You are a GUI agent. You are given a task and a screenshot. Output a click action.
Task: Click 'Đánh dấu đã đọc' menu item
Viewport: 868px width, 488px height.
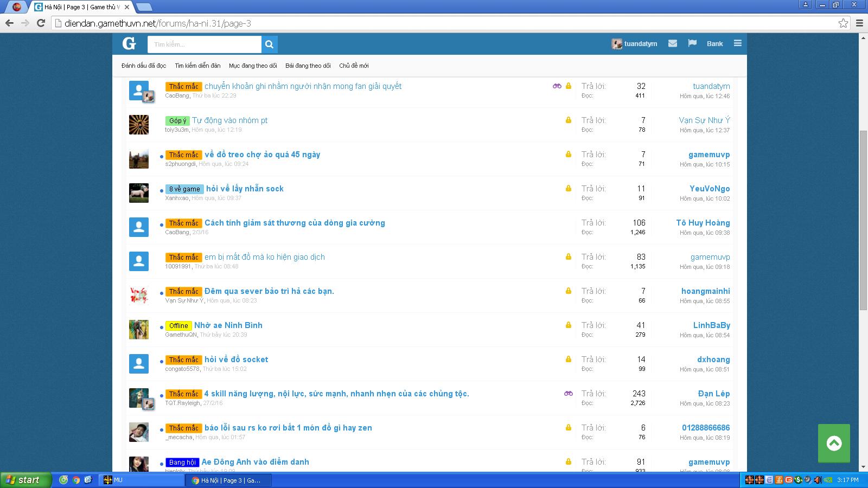(144, 66)
